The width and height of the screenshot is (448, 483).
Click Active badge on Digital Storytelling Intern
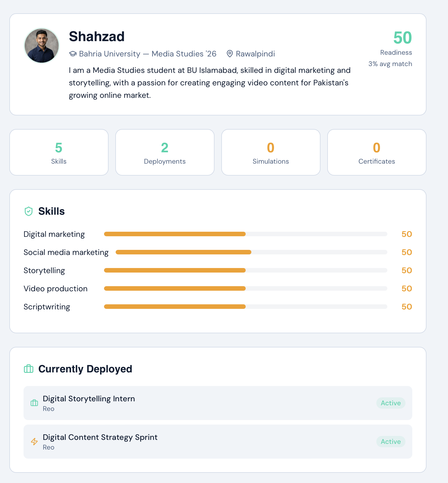coord(390,403)
